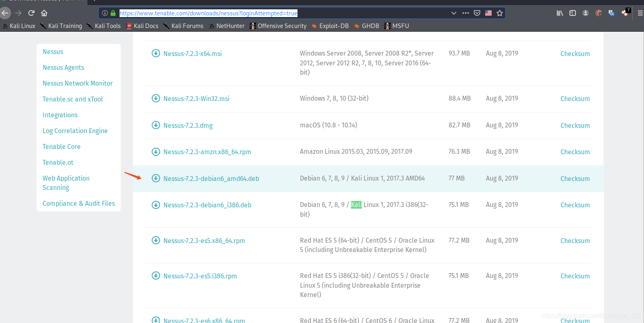Click the translate extension icon
The height and width of the screenshot is (323, 644).
(x=612, y=13)
